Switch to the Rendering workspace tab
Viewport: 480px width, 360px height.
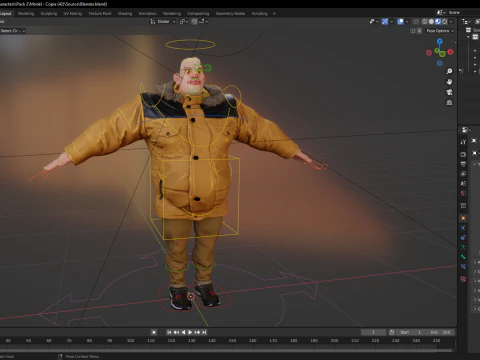point(172,14)
